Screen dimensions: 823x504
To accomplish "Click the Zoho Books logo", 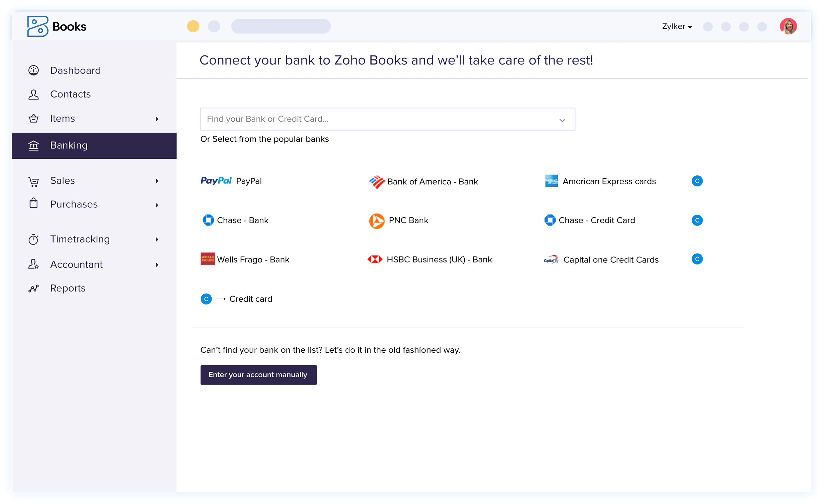I will (x=56, y=26).
